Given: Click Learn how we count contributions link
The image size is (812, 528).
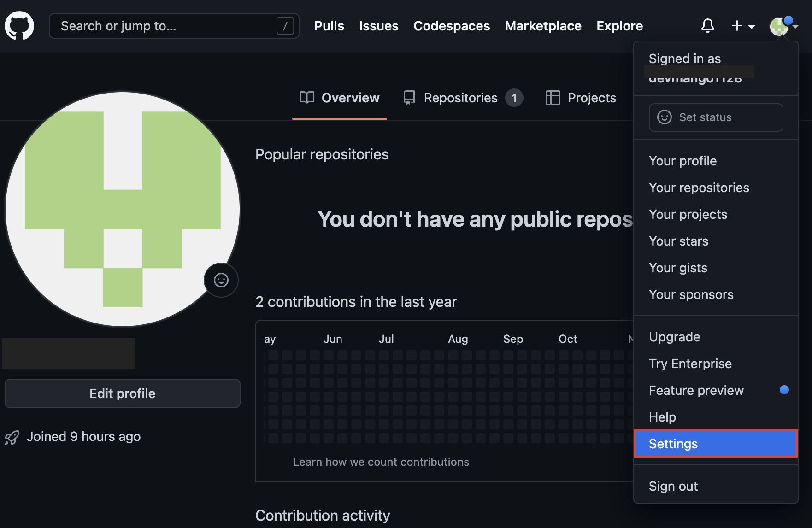Looking at the screenshot, I should click(x=381, y=462).
